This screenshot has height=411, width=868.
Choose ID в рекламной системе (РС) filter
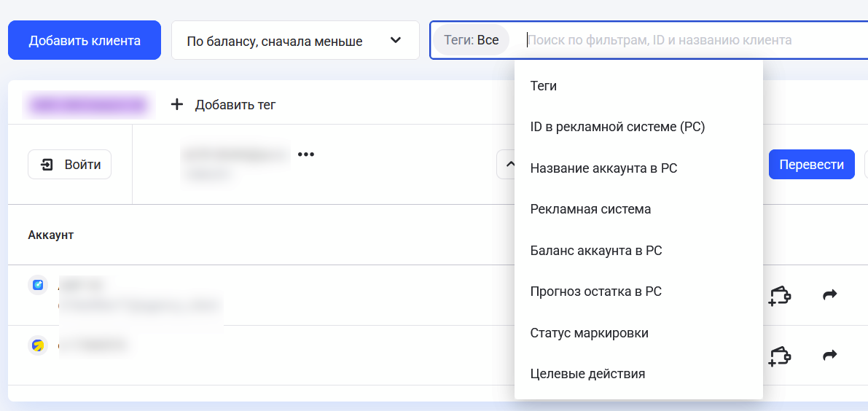pos(638,128)
